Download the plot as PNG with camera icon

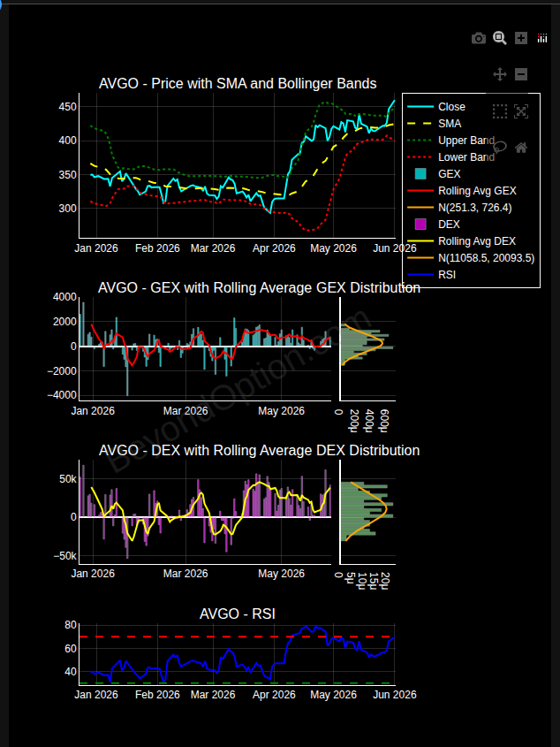coord(478,38)
